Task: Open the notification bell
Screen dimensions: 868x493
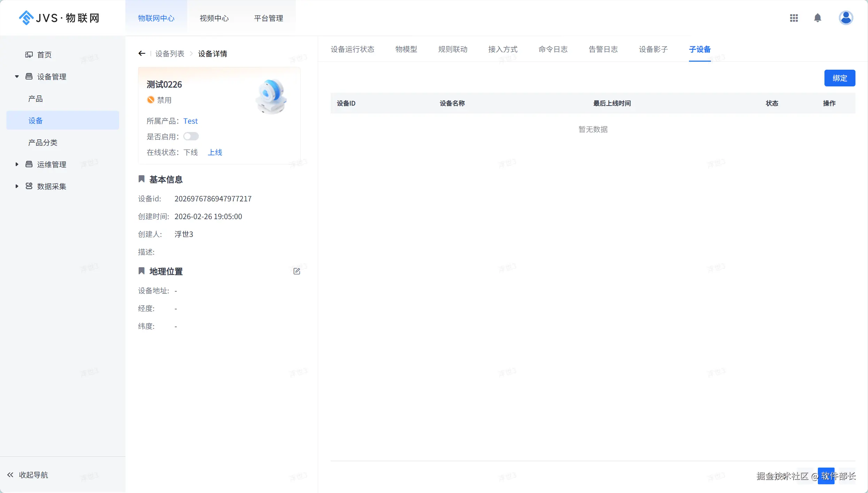Action: click(817, 18)
